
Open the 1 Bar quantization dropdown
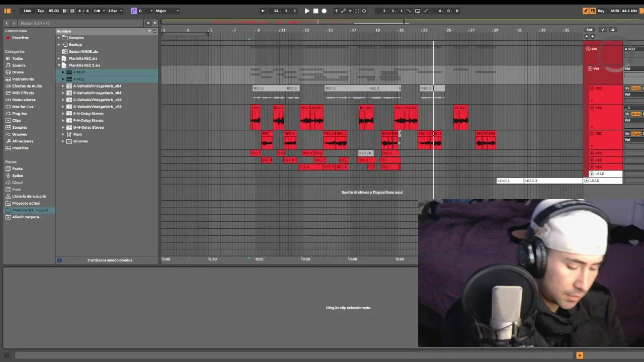click(115, 11)
